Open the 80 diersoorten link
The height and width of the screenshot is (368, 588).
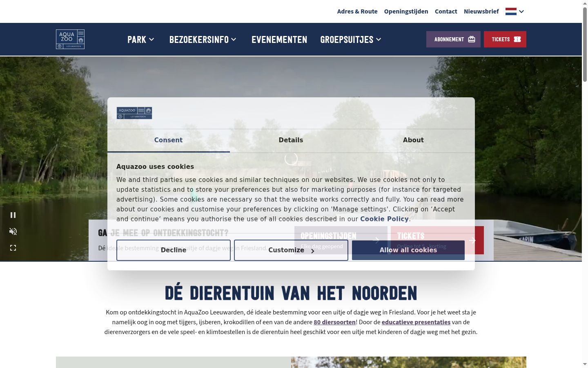(x=335, y=322)
